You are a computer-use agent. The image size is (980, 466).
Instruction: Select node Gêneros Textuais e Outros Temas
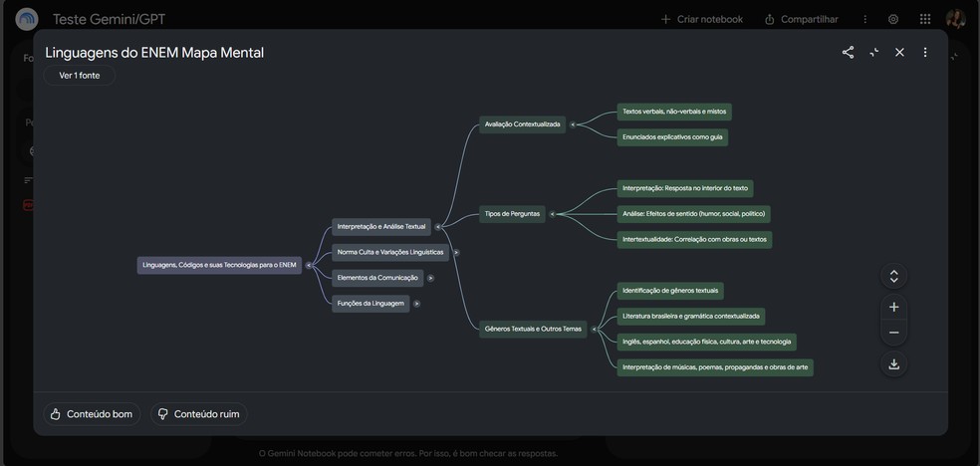[x=533, y=330]
